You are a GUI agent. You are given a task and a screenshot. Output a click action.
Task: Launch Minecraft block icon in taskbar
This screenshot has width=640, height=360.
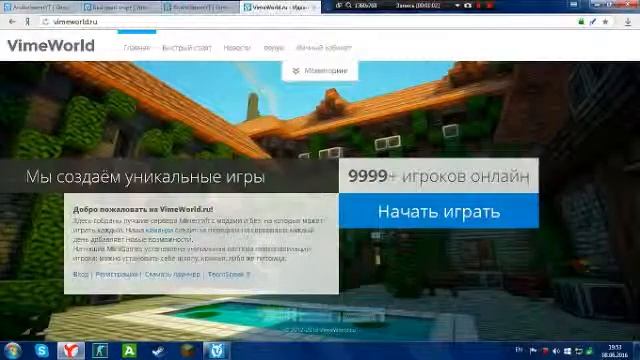[x=187, y=351]
